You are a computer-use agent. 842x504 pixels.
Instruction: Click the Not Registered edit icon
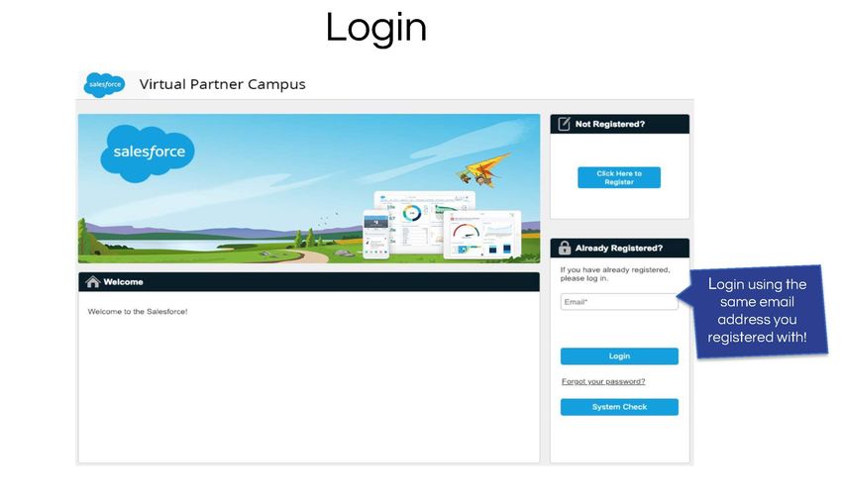click(x=564, y=124)
